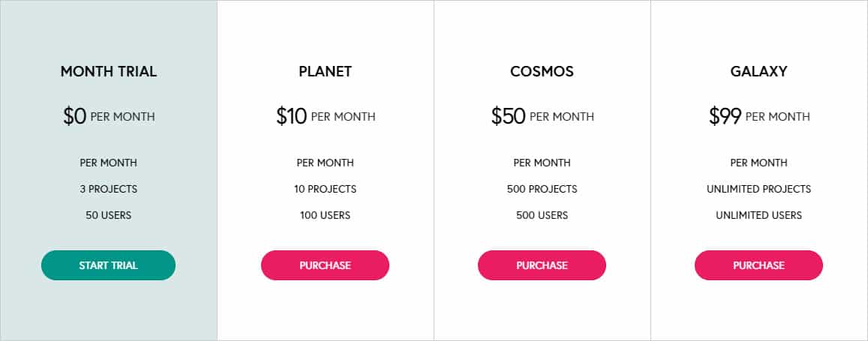The height and width of the screenshot is (341, 868).
Task: Click the 100 Users feature text
Action: click(x=325, y=215)
